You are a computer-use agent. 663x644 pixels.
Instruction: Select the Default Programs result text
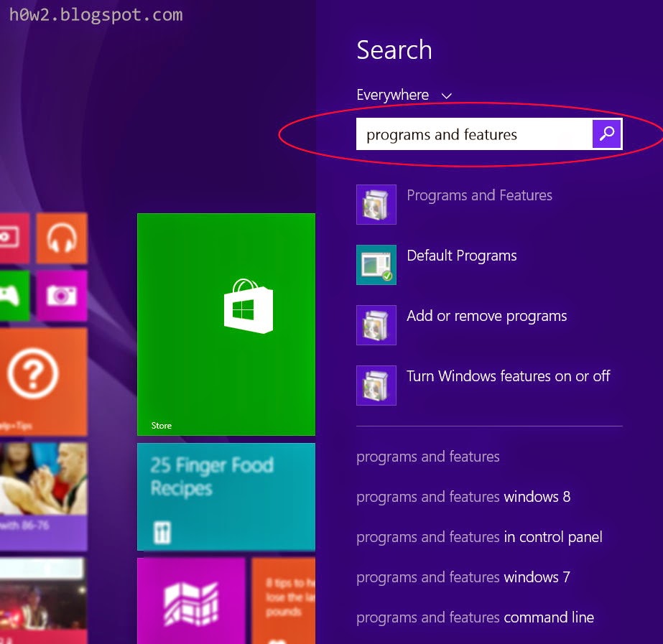pyautogui.click(x=462, y=256)
